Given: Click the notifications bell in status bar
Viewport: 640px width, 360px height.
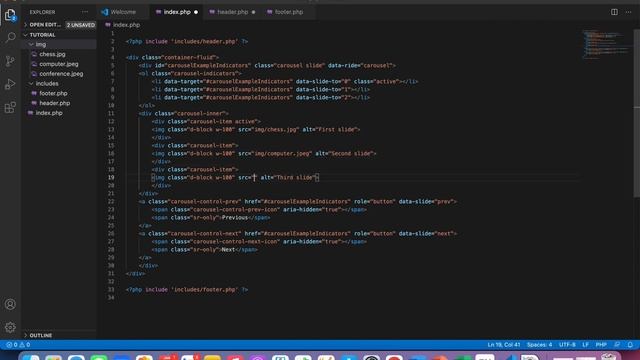Looking at the screenshot, I should click(630, 345).
